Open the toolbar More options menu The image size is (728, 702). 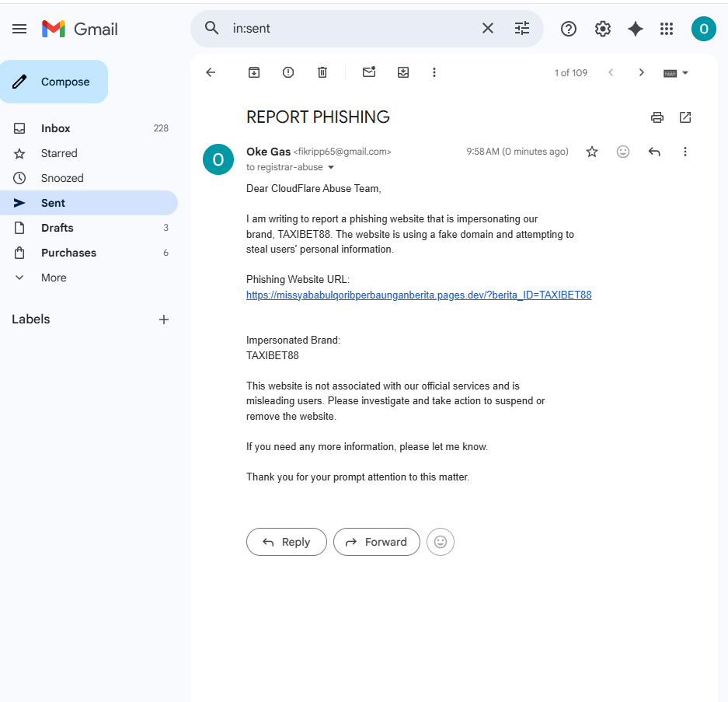click(x=434, y=72)
